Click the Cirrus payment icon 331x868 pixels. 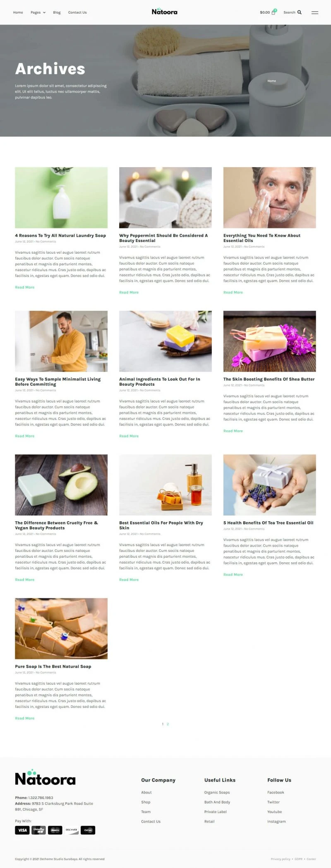click(x=88, y=830)
